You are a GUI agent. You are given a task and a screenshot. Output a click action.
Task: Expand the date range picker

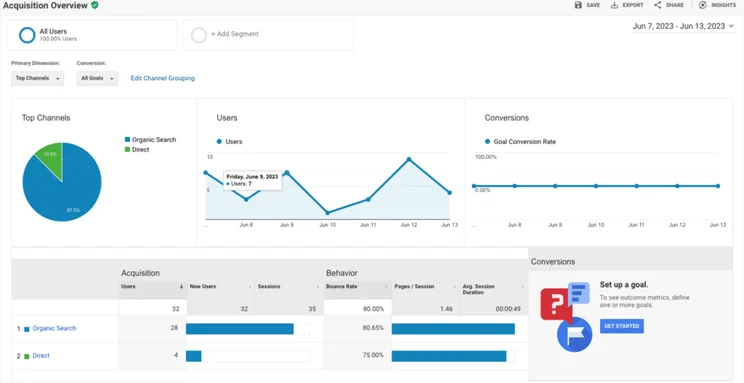pyautogui.click(x=683, y=27)
